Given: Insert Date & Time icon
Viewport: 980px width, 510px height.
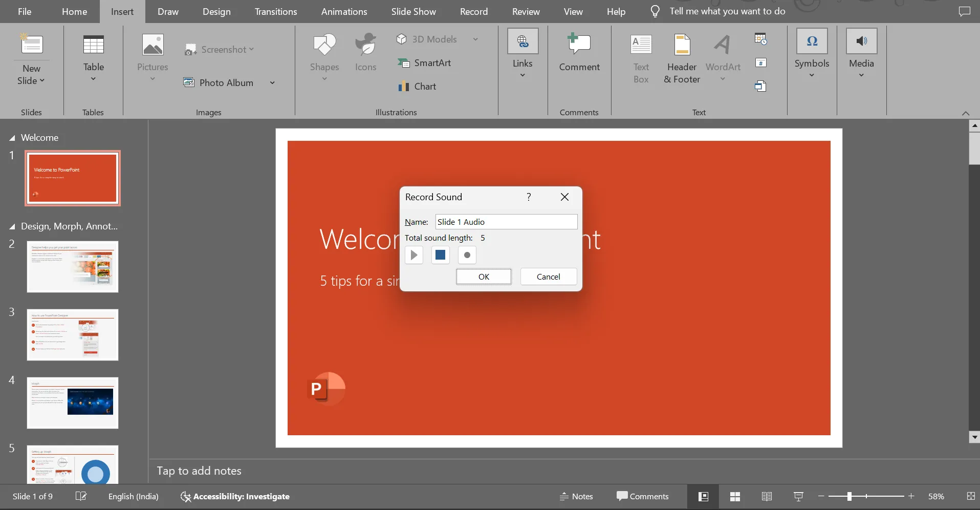Looking at the screenshot, I should [761, 39].
